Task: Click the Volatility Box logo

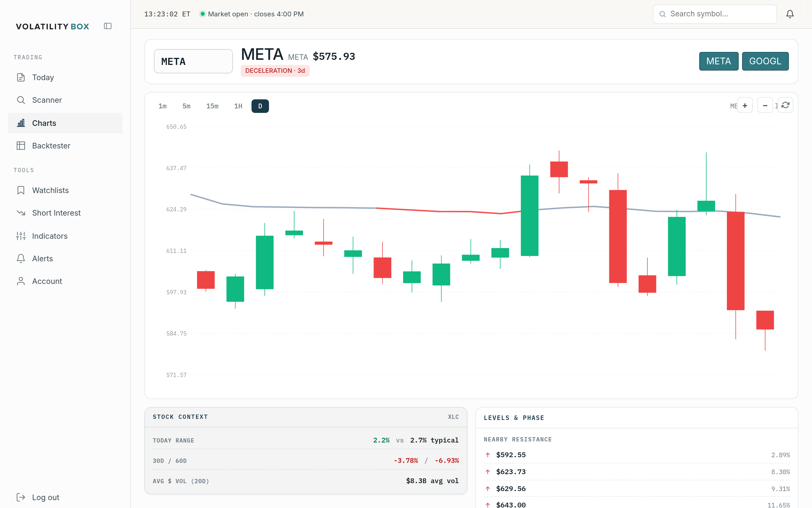Action: click(x=52, y=27)
